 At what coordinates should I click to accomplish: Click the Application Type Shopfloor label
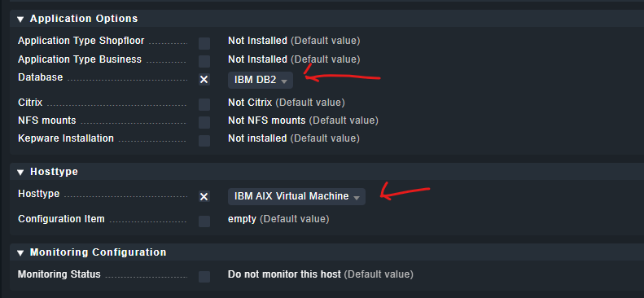click(x=81, y=41)
